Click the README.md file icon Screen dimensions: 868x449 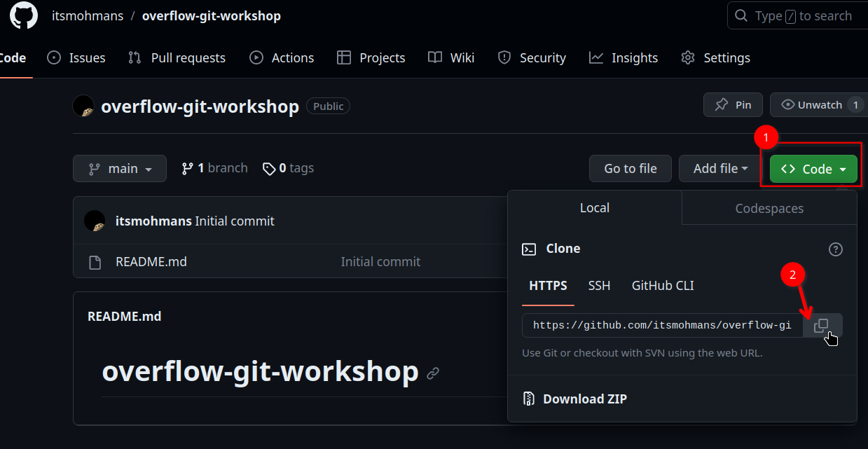95,263
